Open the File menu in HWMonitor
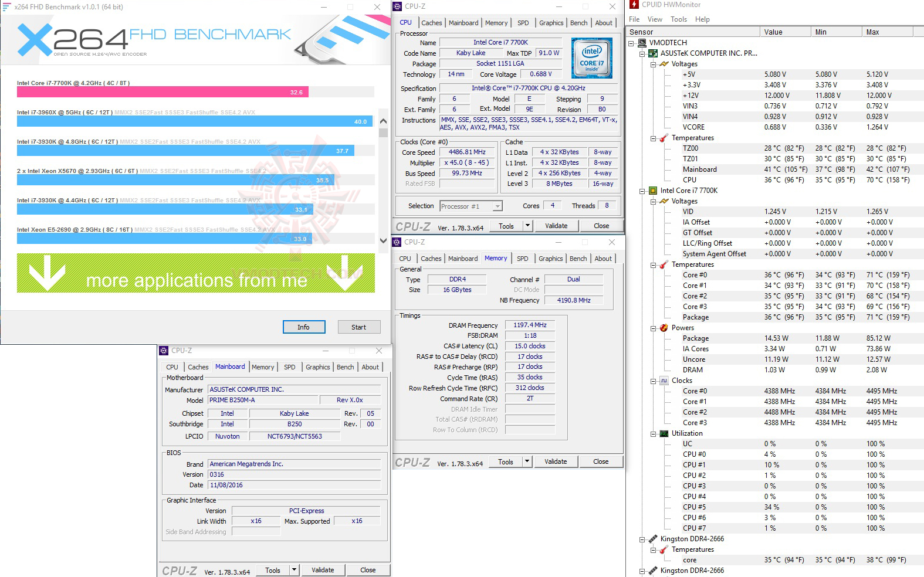This screenshot has width=924, height=577. [634, 19]
